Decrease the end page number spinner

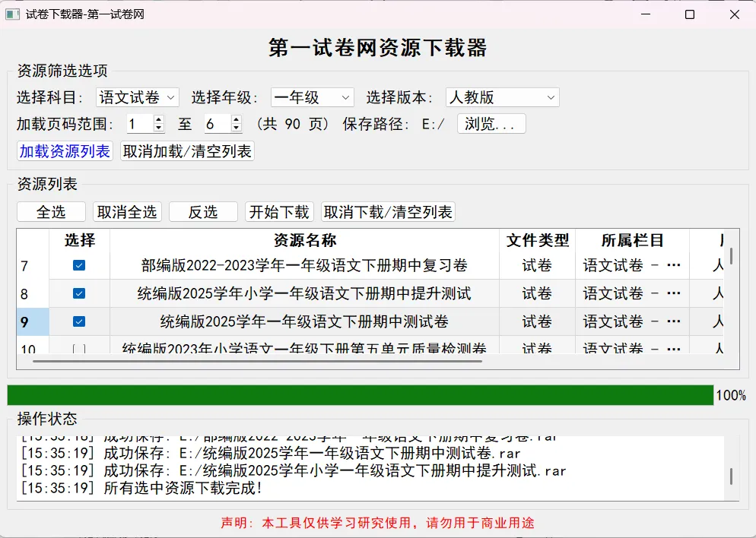(237, 128)
